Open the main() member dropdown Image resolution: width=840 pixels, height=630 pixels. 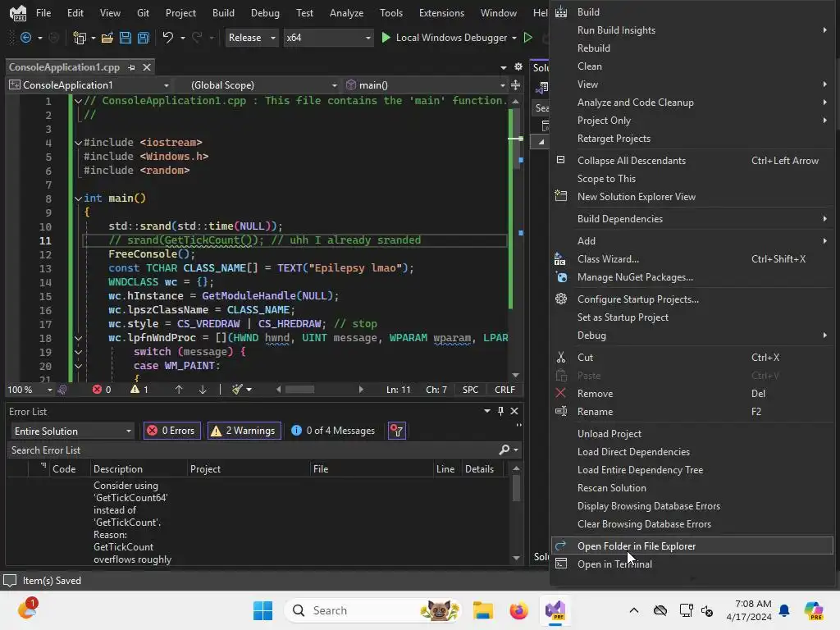pyautogui.click(x=425, y=85)
